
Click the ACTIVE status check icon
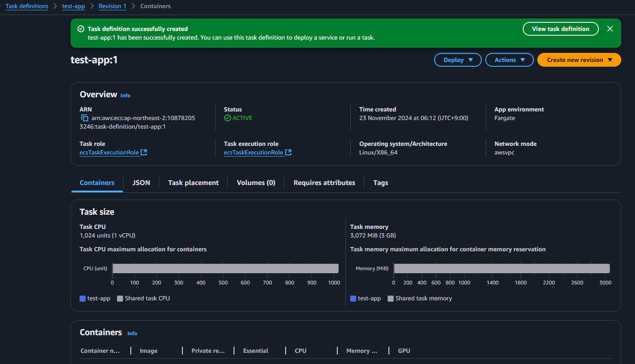tap(228, 118)
